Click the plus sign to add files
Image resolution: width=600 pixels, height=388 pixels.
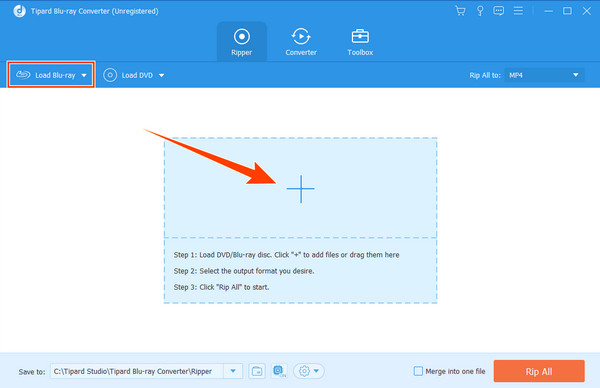click(x=301, y=189)
